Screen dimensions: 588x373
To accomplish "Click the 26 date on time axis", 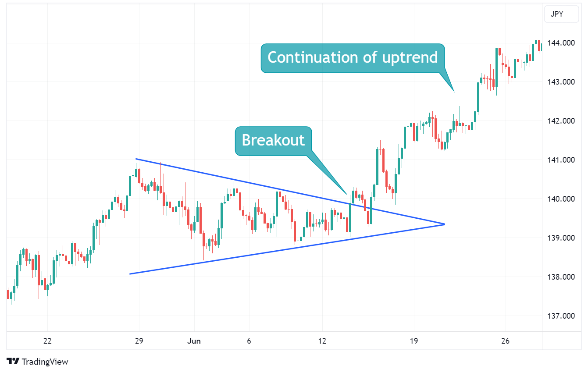I will [505, 341].
